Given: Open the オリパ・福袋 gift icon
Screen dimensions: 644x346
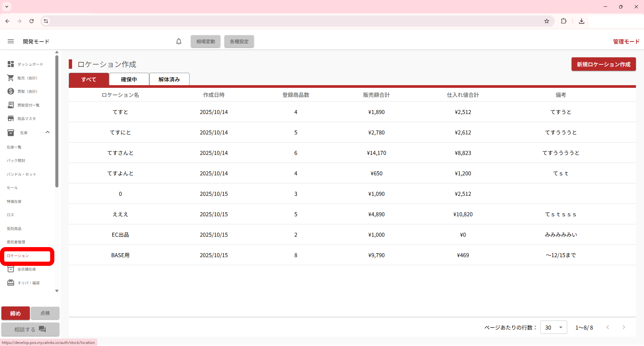Looking at the screenshot, I should point(11,283).
